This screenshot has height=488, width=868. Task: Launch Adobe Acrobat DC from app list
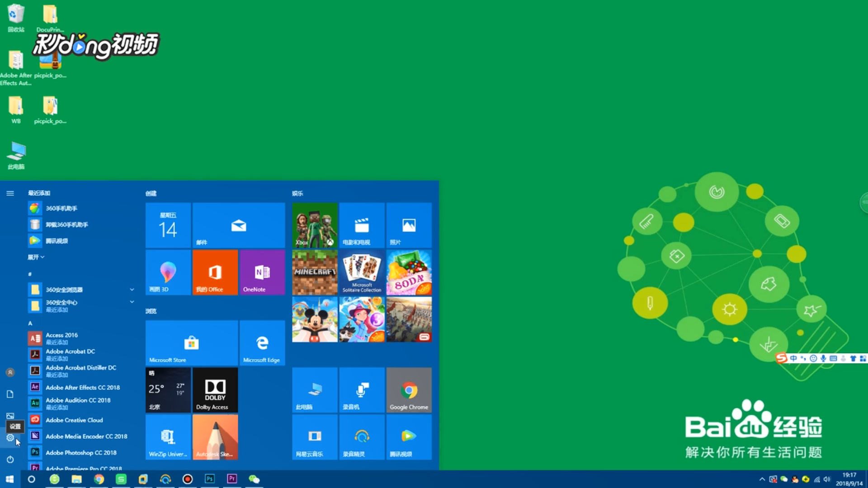(81, 354)
